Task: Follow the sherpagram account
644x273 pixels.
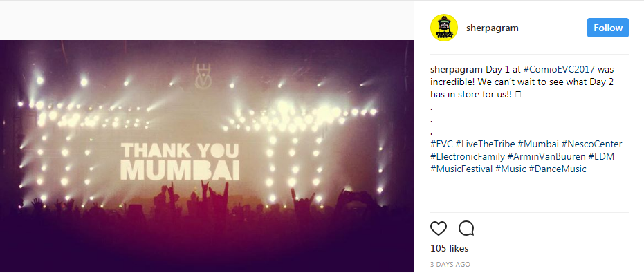Action: [x=608, y=28]
